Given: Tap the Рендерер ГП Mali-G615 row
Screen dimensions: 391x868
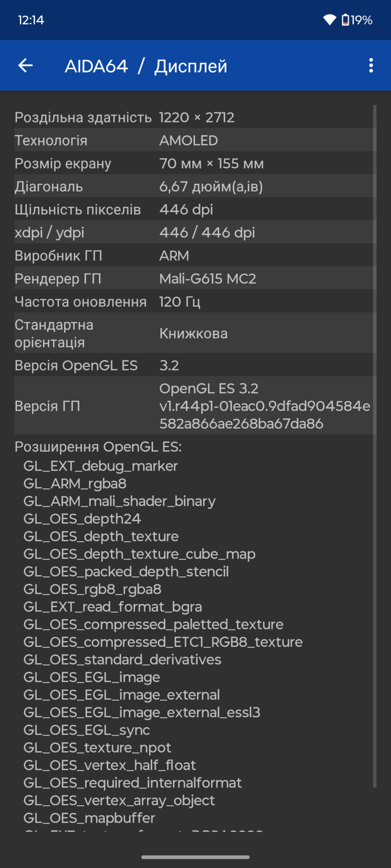Looking at the screenshot, I should (x=195, y=278).
